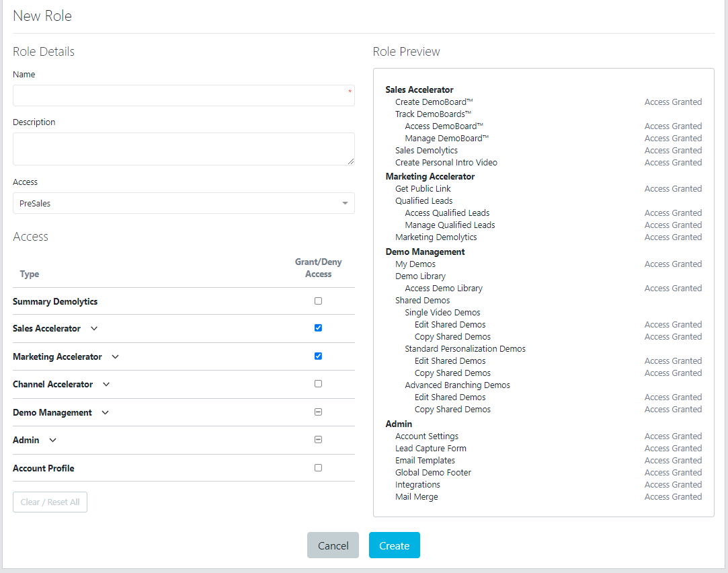Image resolution: width=728 pixels, height=573 pixels.
Task: Click Account Settings preview entry
Action: (427, 436)
